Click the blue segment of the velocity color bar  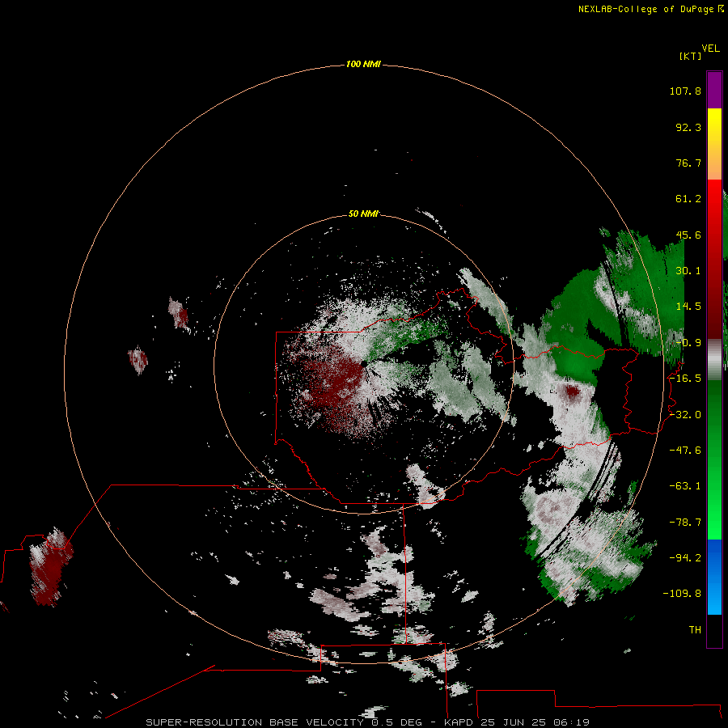click(714, 577)
